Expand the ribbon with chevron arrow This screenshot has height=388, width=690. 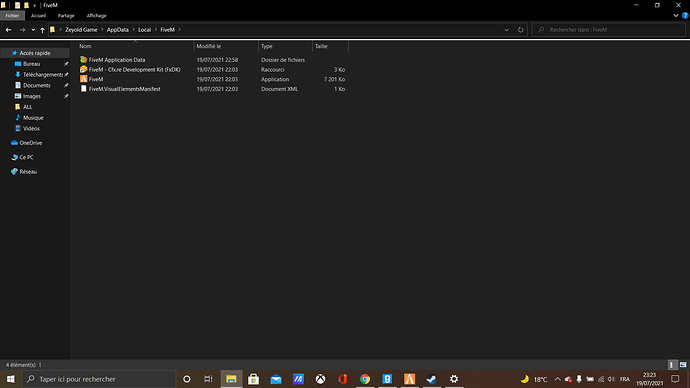pos(676,15)
